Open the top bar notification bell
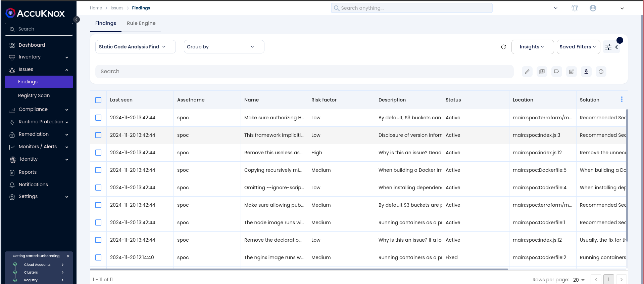Screen dimensions: 644x284 [x=575, y=8]
